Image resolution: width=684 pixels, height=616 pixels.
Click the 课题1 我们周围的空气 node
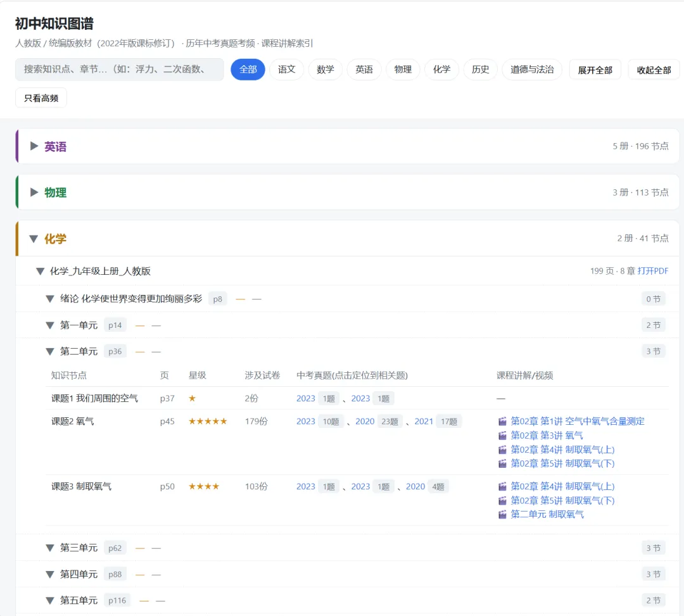pyautogui.click(x=94, y=398)
